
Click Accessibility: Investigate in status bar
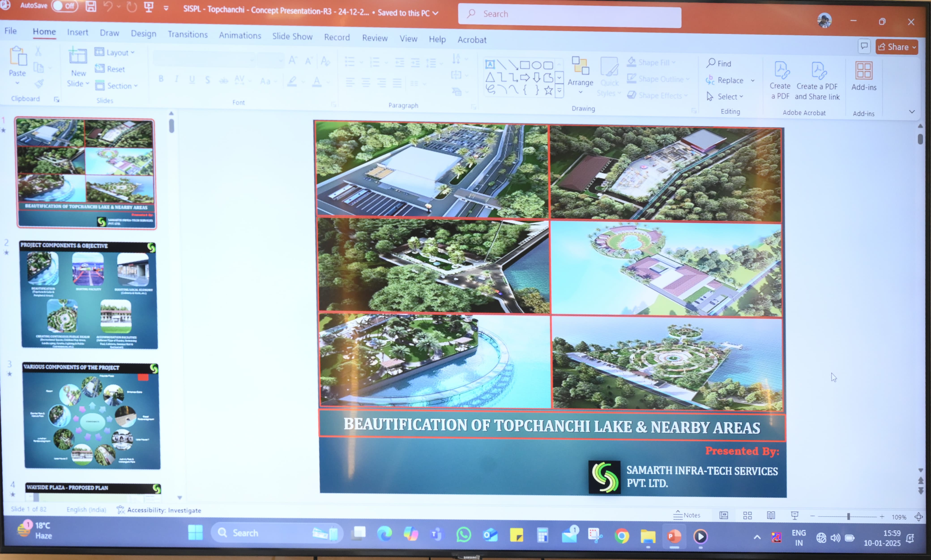(x=159, y=510)
